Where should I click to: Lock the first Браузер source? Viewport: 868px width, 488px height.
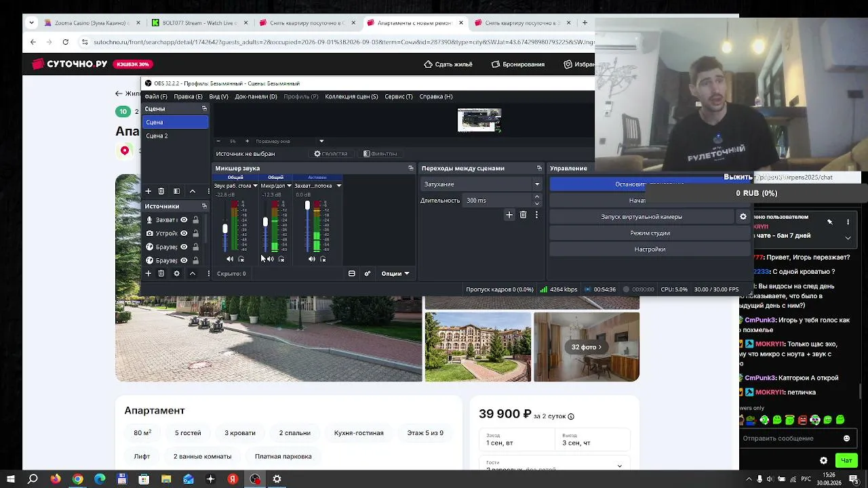(195, 247)
